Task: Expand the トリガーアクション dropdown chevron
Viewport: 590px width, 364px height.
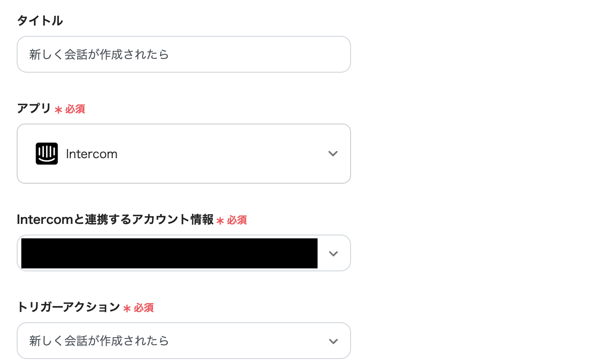Action: tap(333, 341)
